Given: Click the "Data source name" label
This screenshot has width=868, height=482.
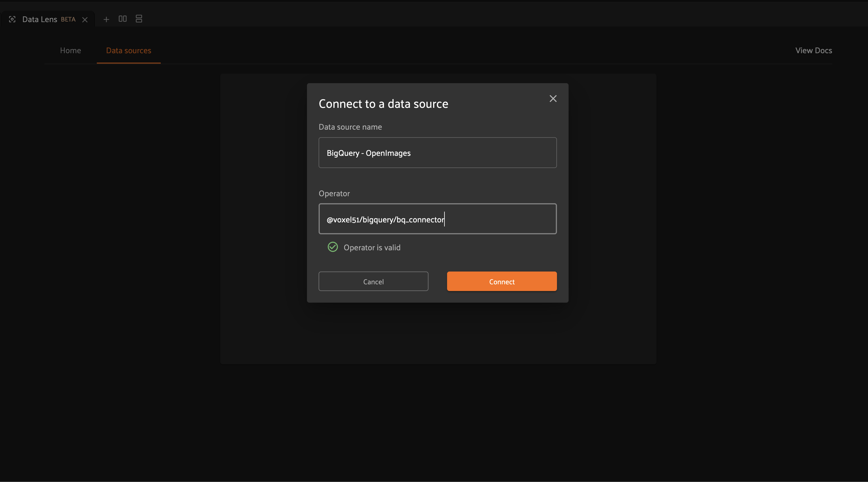Looking at the screenshot, I should 350,127.
